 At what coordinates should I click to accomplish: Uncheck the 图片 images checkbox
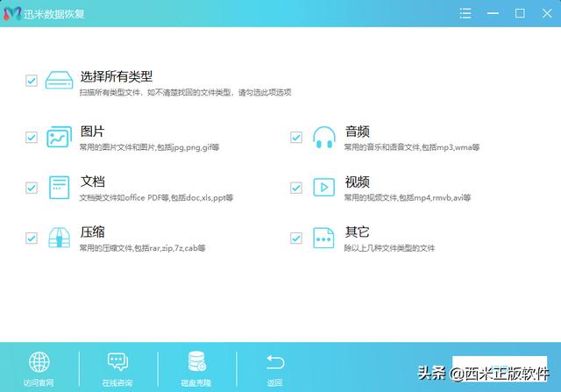[32, 138]
